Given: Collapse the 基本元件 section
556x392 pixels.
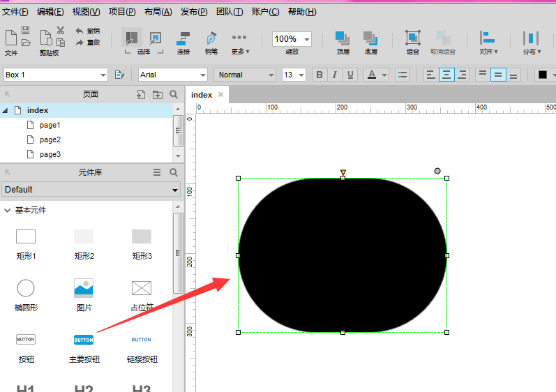Looking at the screenshot, I should point(7,211).
